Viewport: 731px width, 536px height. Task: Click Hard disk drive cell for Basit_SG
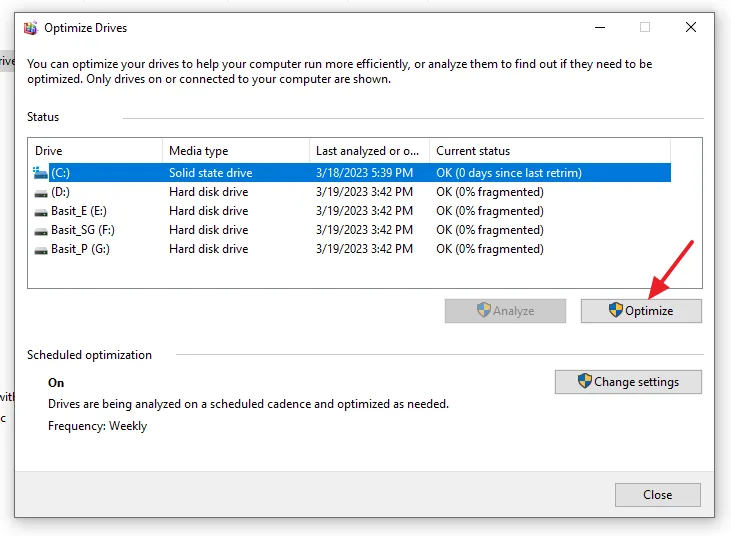coord(208,230)
